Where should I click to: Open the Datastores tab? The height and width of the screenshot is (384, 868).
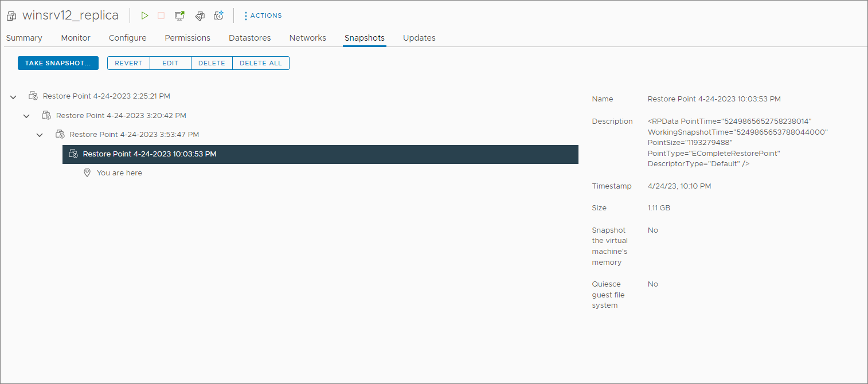point(250,38)
